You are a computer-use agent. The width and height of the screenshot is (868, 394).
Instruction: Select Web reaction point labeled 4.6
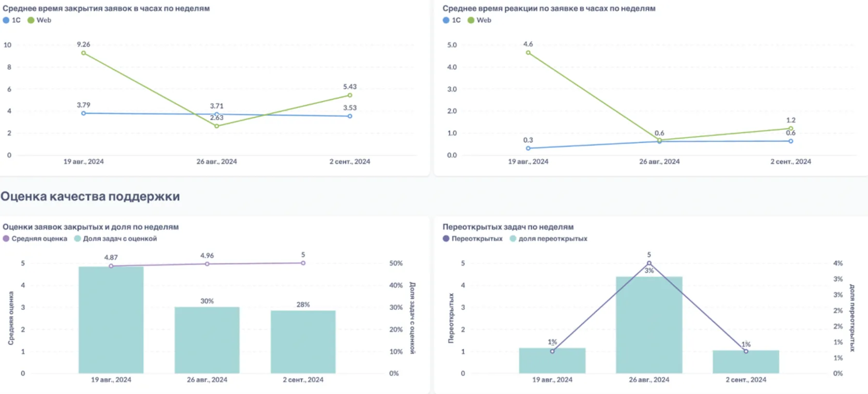point(528,53)
